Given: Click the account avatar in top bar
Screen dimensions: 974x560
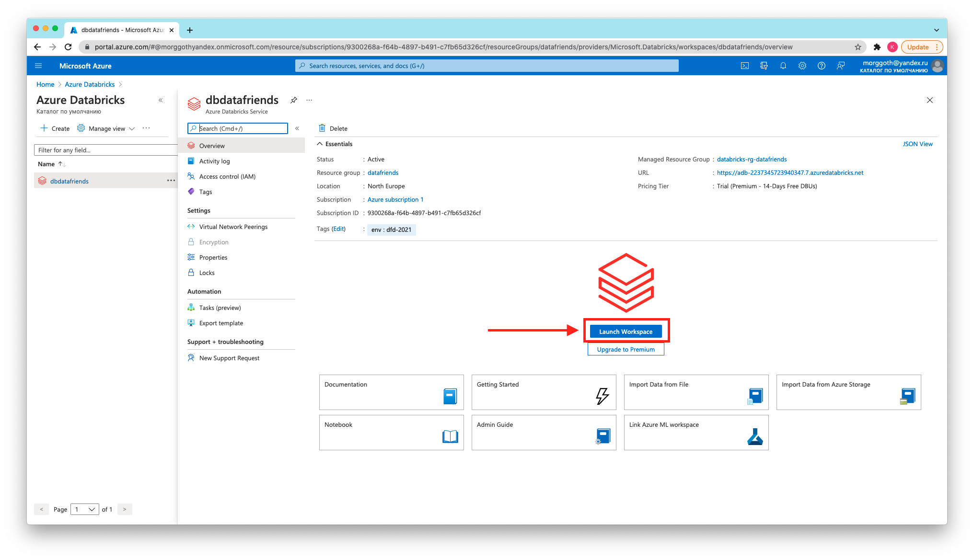Looking at the screenshot, I should click(938, 66).
